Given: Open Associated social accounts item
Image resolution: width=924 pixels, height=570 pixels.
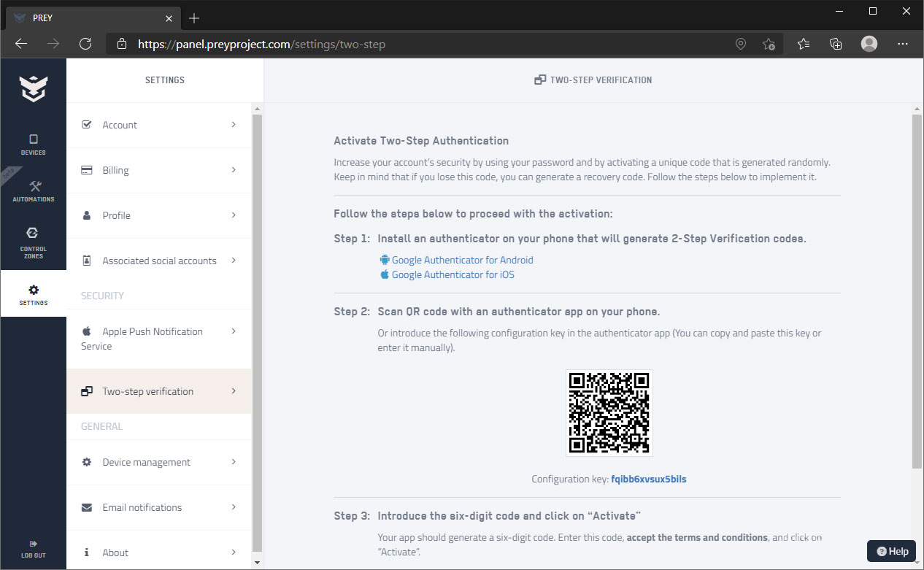Looking at the screenshot, I should coord(159,261).
